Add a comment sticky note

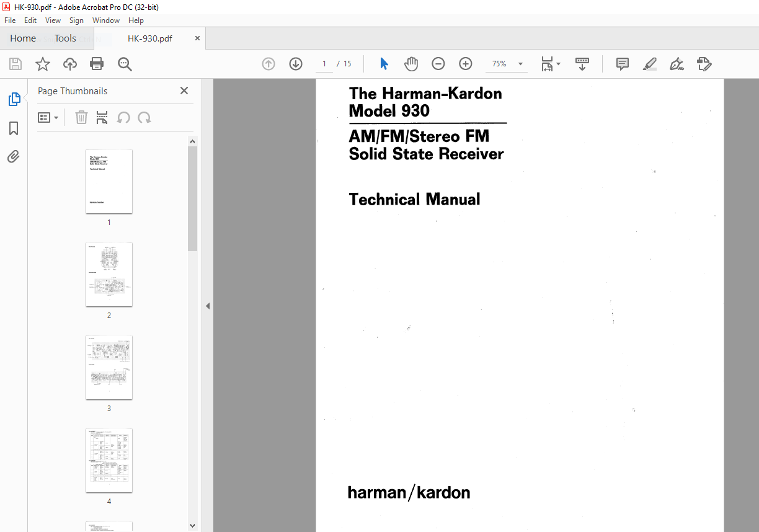click(x=623, y=64)
